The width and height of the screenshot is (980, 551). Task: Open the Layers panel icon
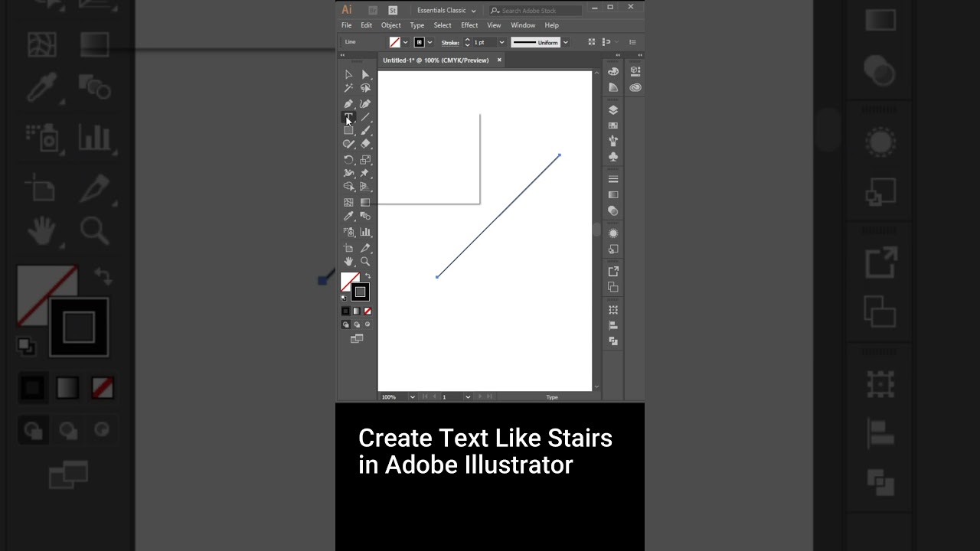[x=613, y=109]
